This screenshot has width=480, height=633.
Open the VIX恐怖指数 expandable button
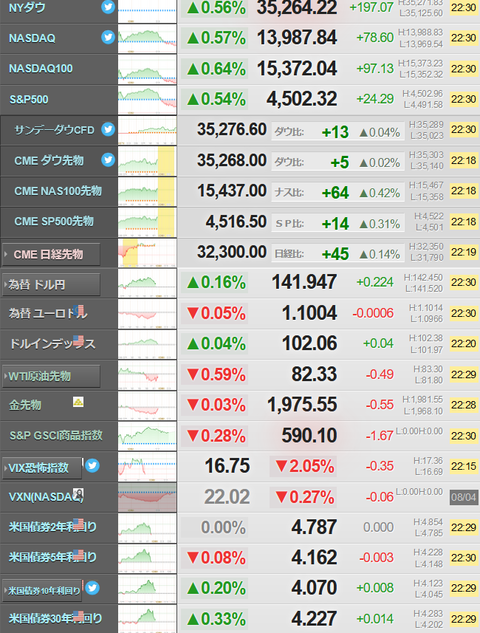[42, 468]
